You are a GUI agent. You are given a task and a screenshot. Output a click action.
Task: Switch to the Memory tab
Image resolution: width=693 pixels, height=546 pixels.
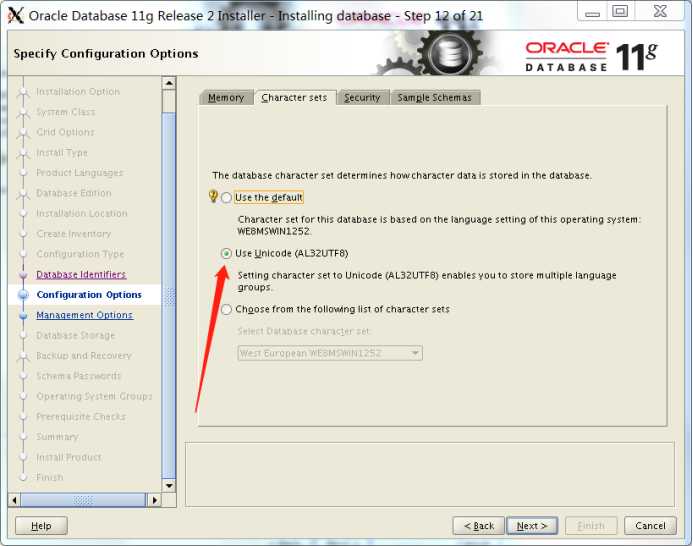pyautogui.click(x=226, y=97)
